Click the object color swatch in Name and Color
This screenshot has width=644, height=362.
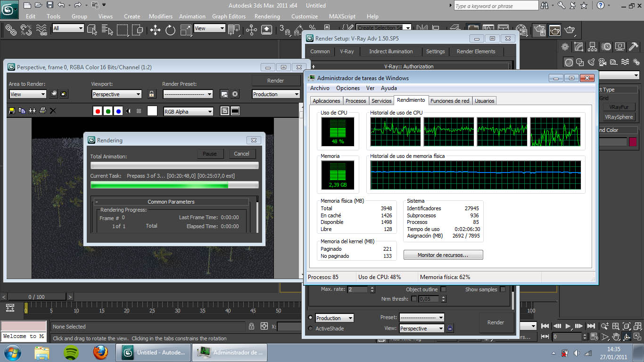pos(632,142)
